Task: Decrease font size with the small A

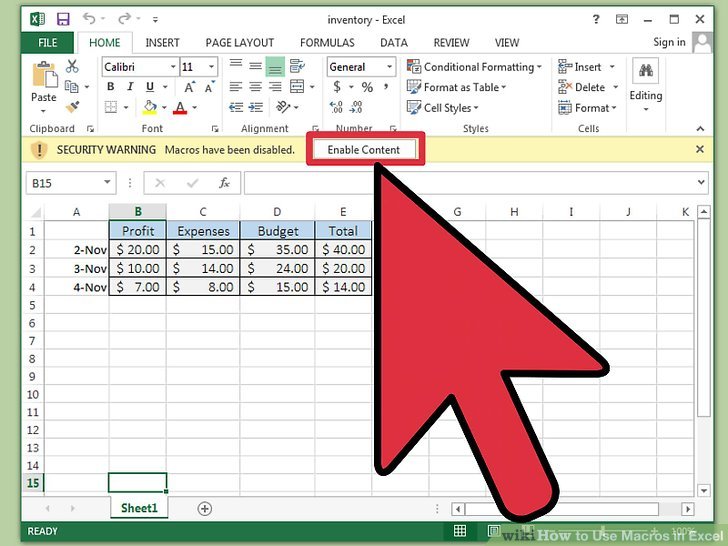Action: [209, 87]
